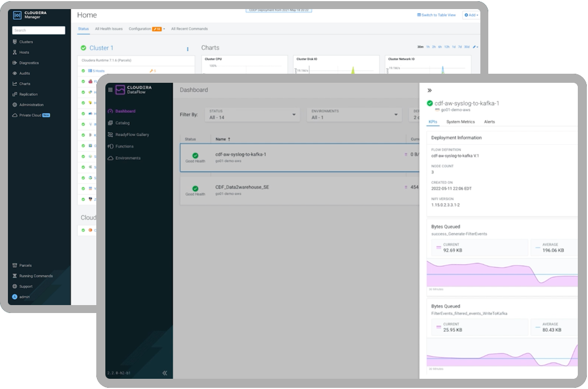Open Replication in Cloudera Manager sidebar
This screenshot has height=389, width=588.
tap(25, 94)
